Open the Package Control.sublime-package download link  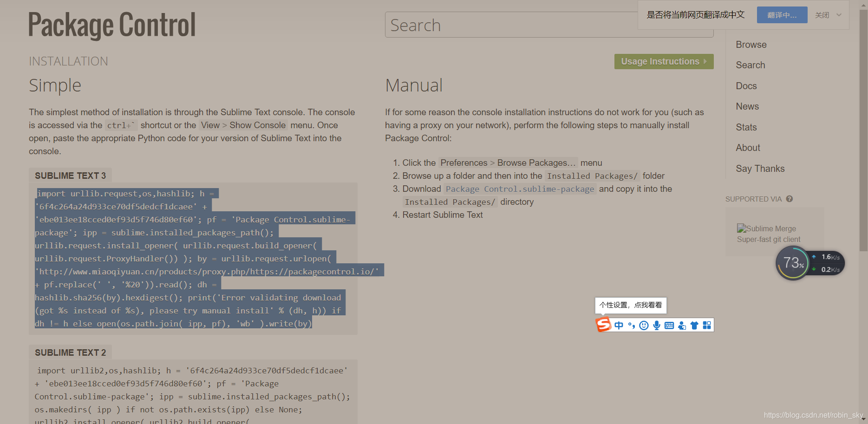tap(520, 189)
